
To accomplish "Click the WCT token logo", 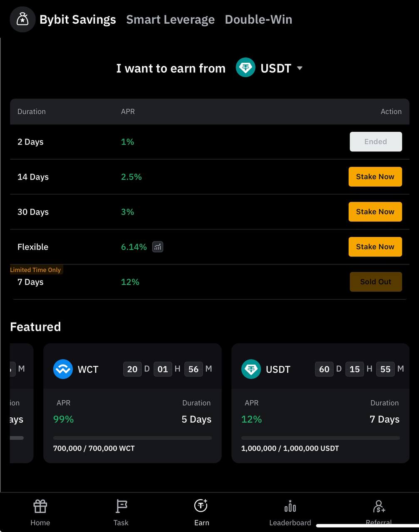I will [63, 369].
